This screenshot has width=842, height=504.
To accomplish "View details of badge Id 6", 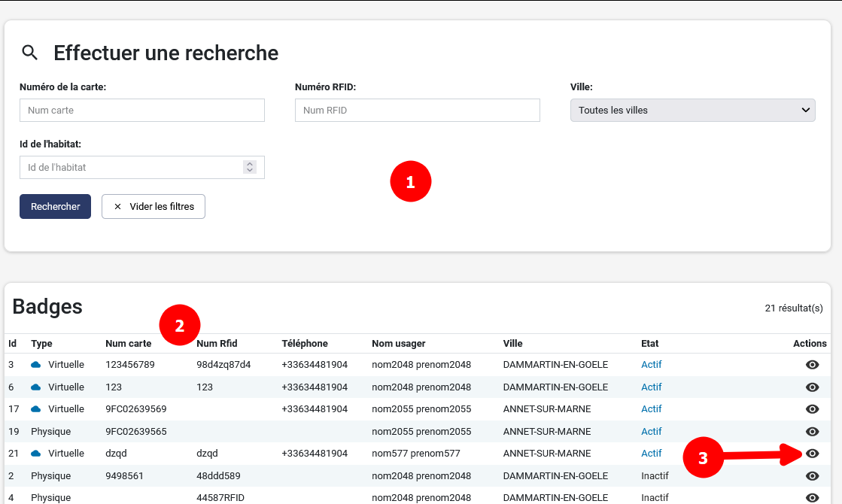I will click(812, 387).
